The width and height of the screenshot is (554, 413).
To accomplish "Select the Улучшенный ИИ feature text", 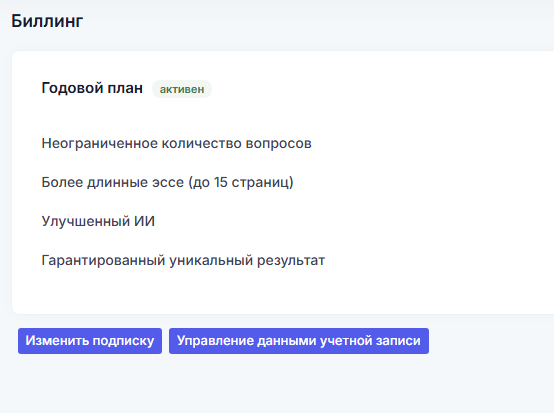I will tap(98, 221).
